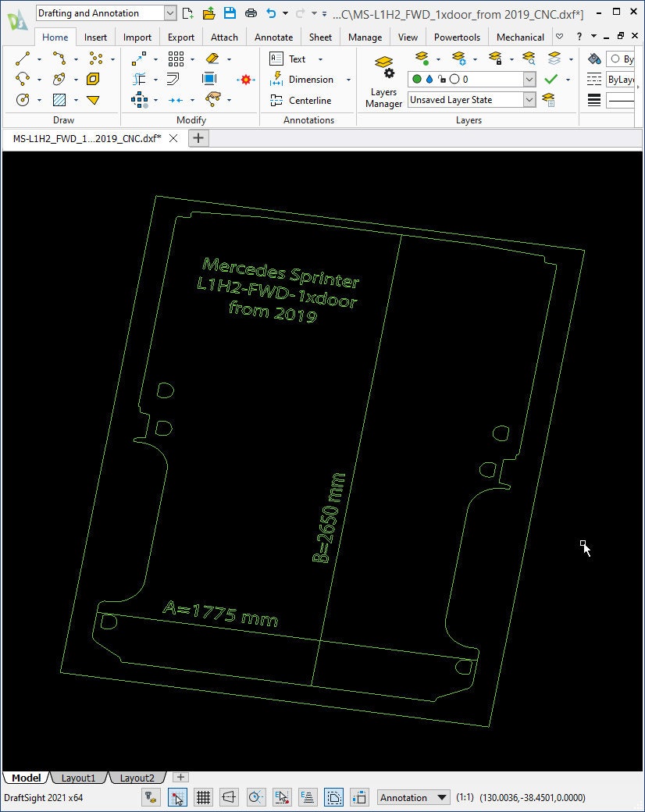Switch to the Annotate ribbon tab
645x812 pixels.
point(273,37)
